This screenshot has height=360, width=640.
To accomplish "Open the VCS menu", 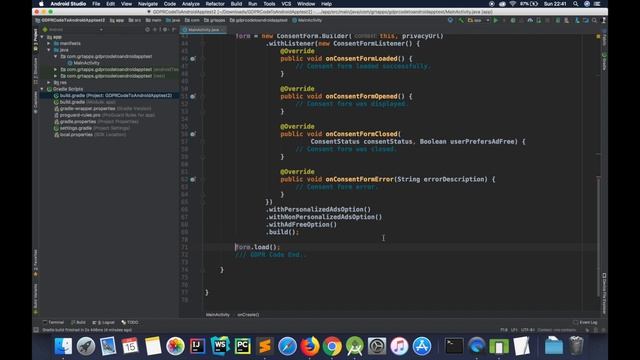I will pyautogui.click(x=286, y=4).
